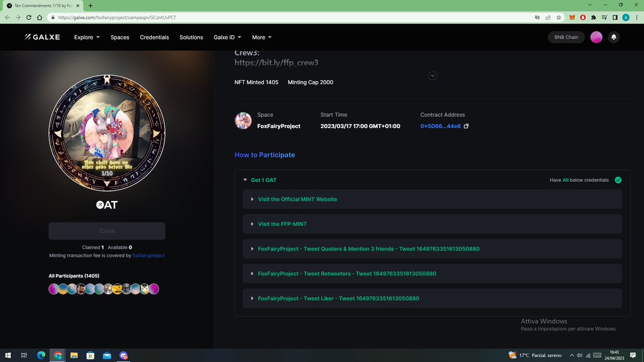Open the Galxe ID dropdown

228,37
